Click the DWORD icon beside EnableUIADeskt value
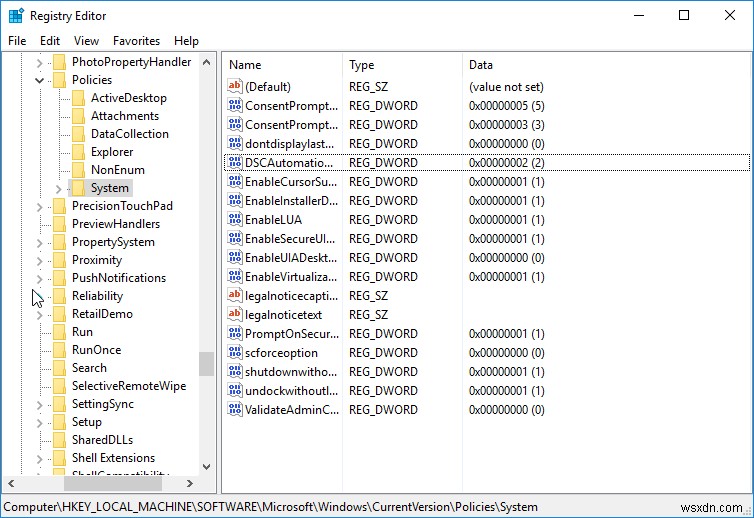Screen dimensions: 754x518 (235, 257)
